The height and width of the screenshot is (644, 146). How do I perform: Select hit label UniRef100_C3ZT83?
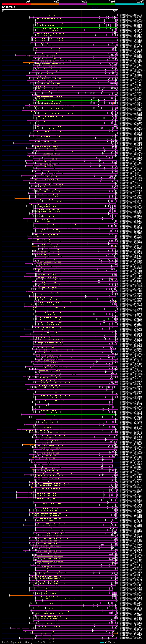[x=131, y=349]
